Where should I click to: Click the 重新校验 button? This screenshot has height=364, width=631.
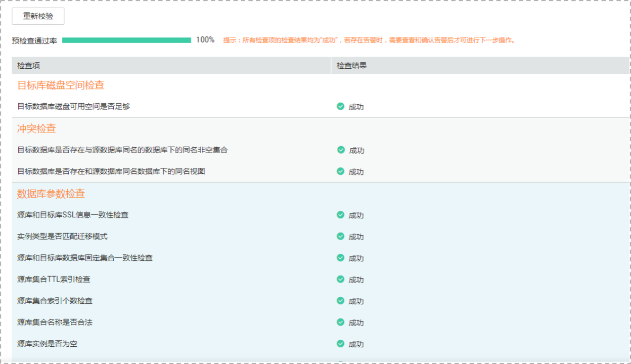38,16
